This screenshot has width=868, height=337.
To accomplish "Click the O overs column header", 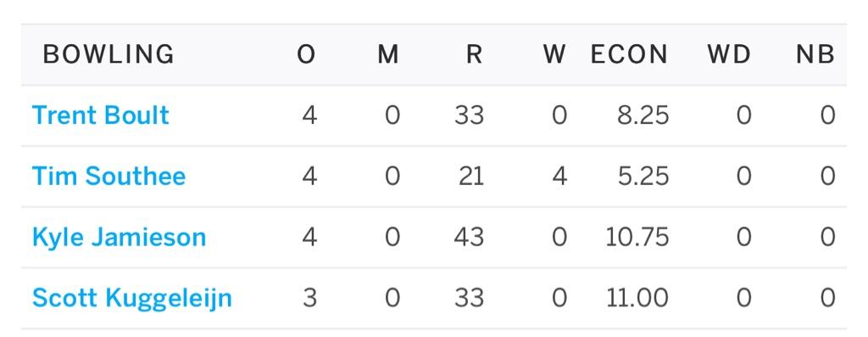I will coord(306,55).
